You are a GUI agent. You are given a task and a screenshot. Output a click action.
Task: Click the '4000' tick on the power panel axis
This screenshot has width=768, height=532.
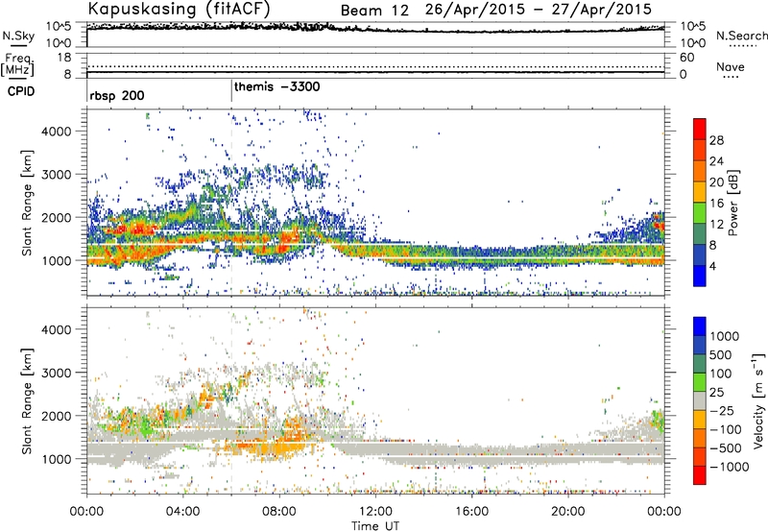57,132
